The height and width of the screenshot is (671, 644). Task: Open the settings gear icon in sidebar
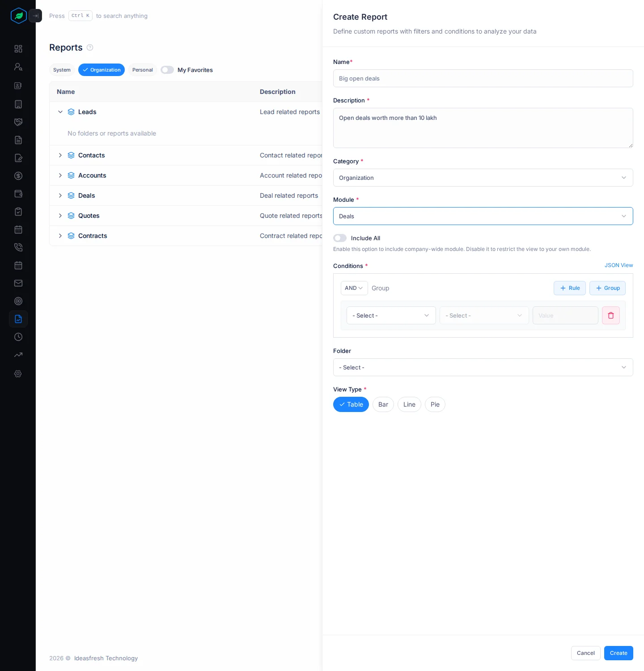tap(18, 374)
